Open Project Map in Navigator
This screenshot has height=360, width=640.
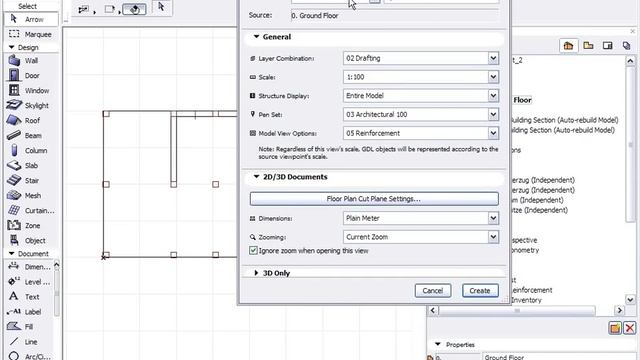pos(568,46)
